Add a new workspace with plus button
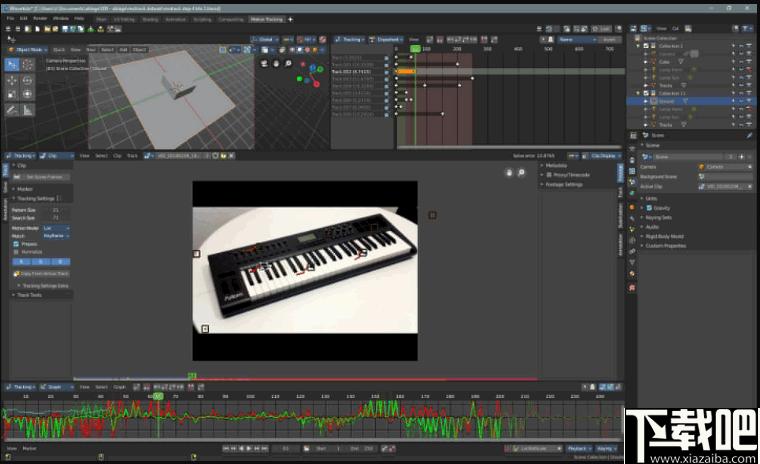760x464 pixels. 290,19
